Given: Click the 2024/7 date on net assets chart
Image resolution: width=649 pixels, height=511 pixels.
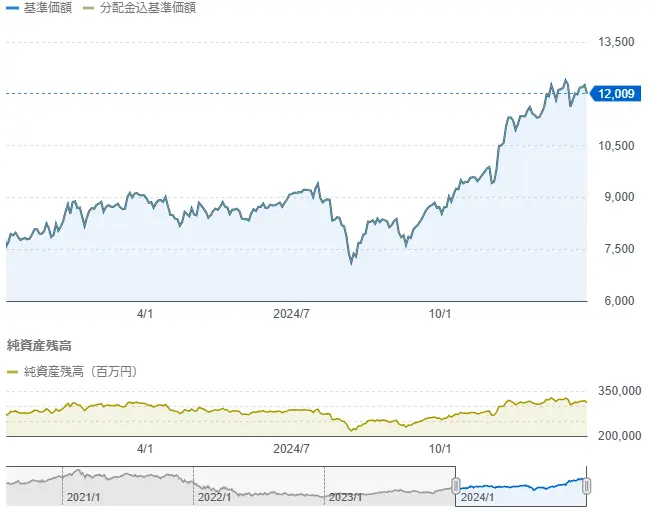Looking at the screenshot, I should pyautogui.click(x=291, y=449).
